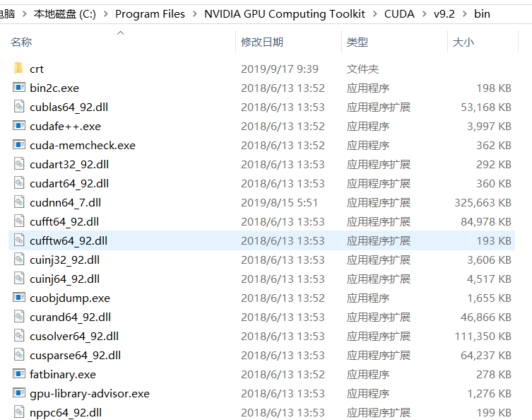Click the 111,350 KB size cell
This screenshot has height=420, width=532.
pos(483,336)
